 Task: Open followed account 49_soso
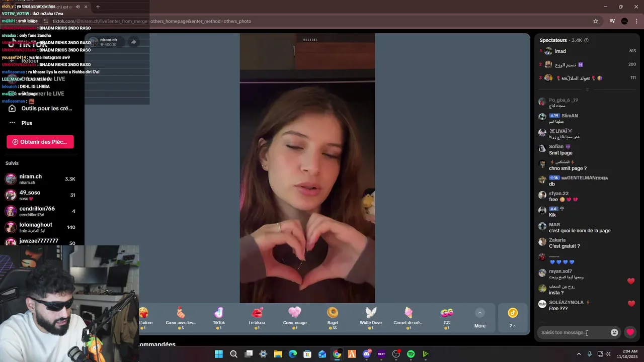[41, 195]
